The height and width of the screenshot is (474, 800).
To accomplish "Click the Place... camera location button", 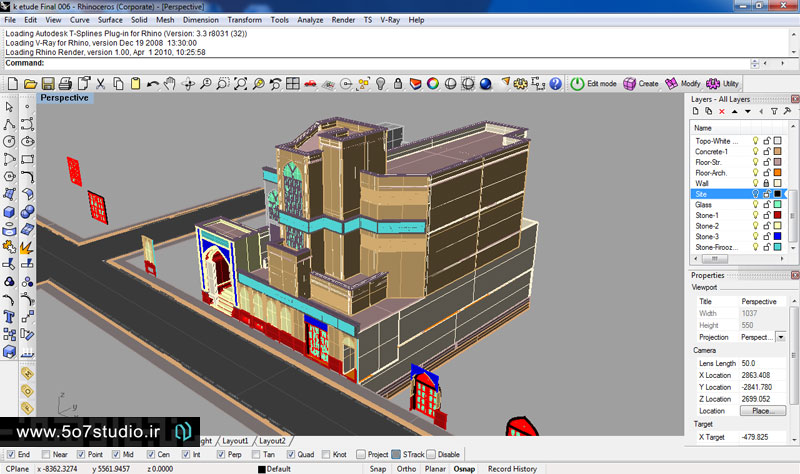I will click(x=762, y=411).
